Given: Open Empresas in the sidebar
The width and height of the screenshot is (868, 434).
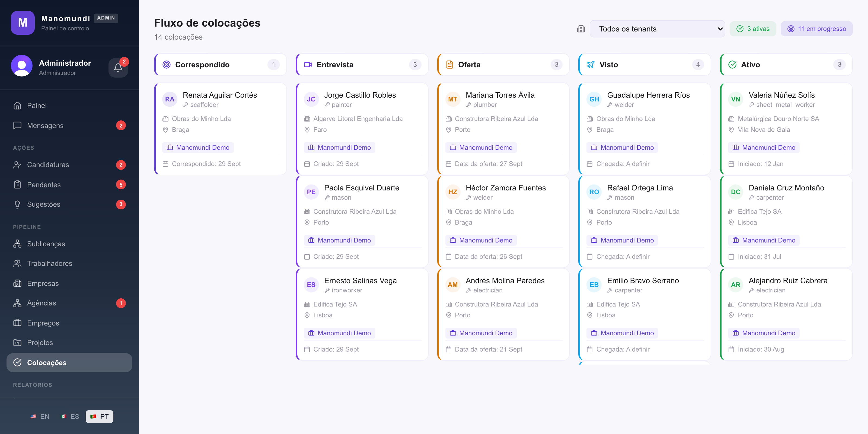Looking at the screenshot, I should tap(69, 283).
